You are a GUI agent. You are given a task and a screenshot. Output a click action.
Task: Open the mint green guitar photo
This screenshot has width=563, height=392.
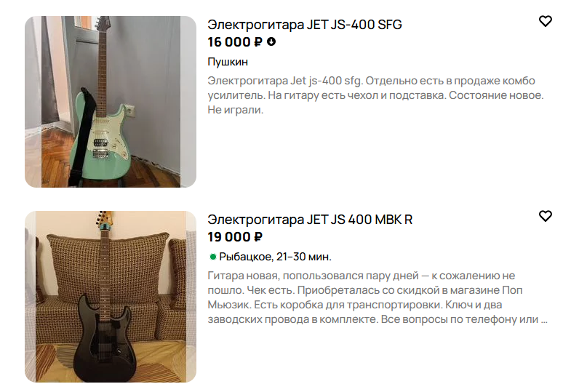[x=111, y=102]
